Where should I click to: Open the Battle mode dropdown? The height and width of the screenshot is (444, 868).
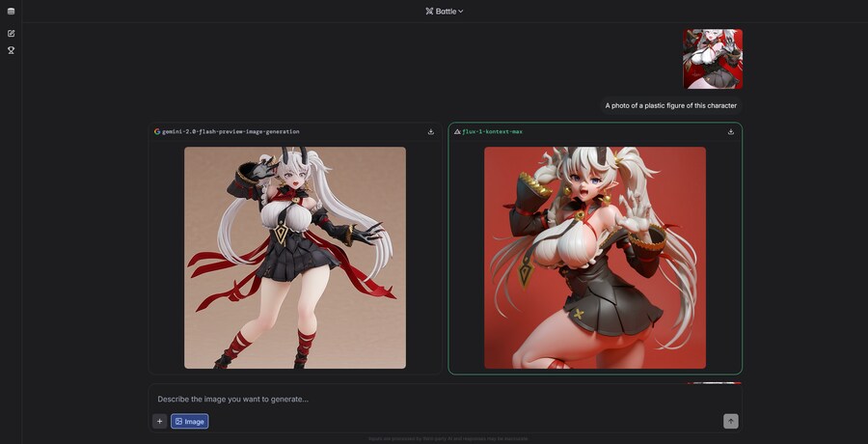(445, 11)
